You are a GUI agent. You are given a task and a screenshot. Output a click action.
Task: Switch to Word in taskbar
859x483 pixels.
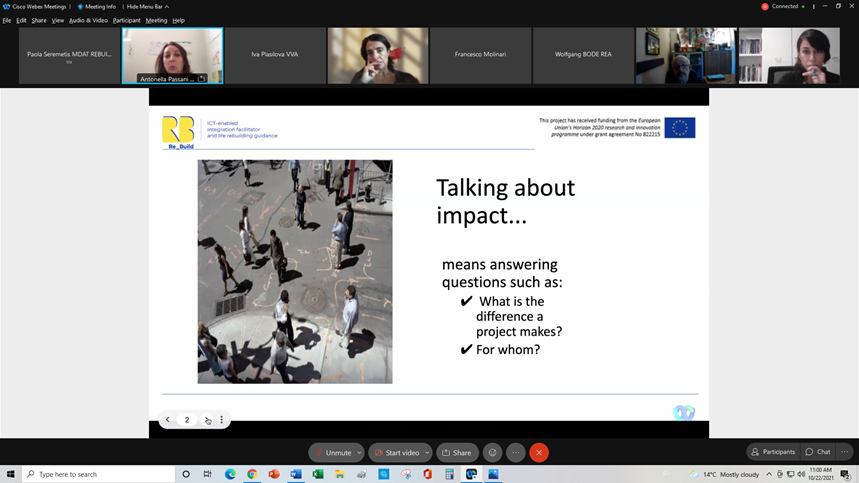click(x=296, y=474)
